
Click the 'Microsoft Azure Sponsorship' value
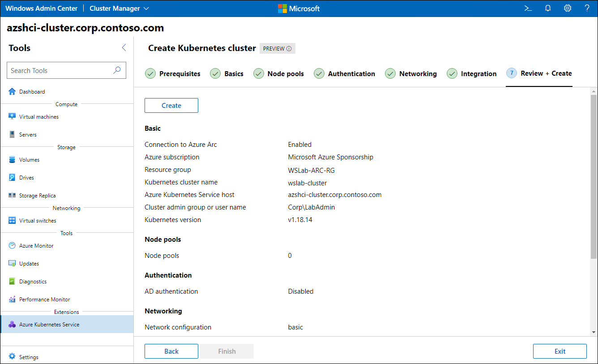click(x=331, y=157)
